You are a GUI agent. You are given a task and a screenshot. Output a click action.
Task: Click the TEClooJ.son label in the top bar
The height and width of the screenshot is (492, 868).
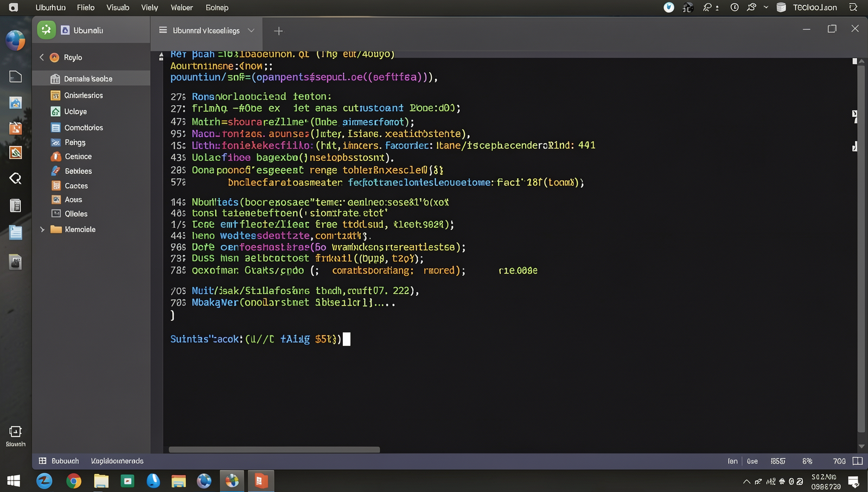[815, 8]
